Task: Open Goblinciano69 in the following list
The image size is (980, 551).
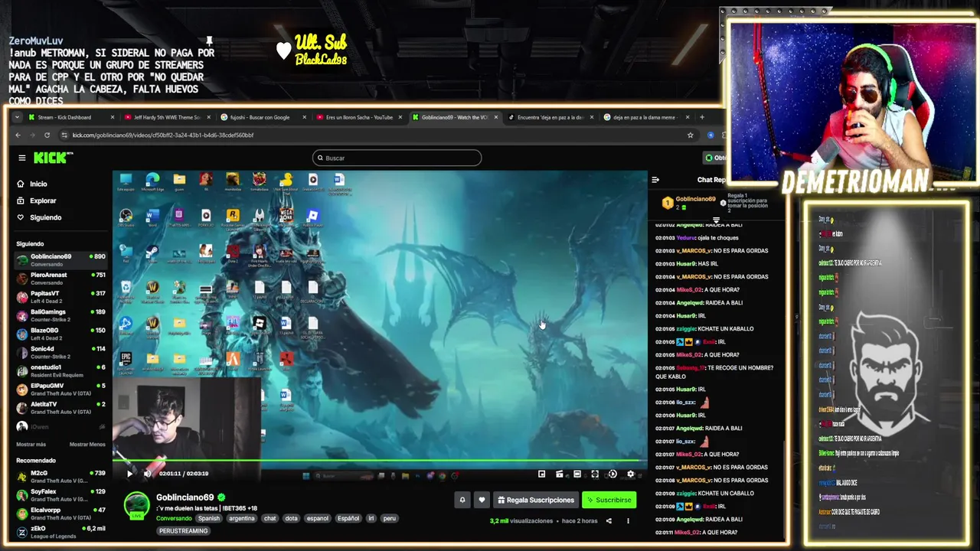Action: point(61,260)
